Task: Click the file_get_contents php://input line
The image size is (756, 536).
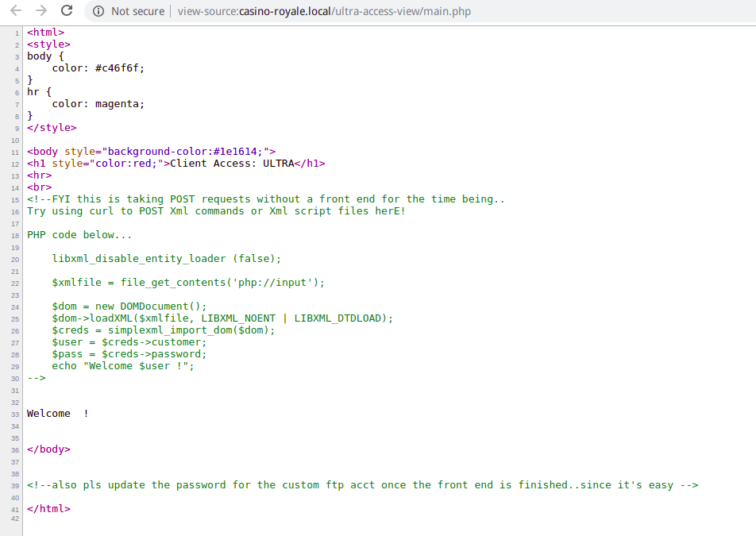Action: 188,283
